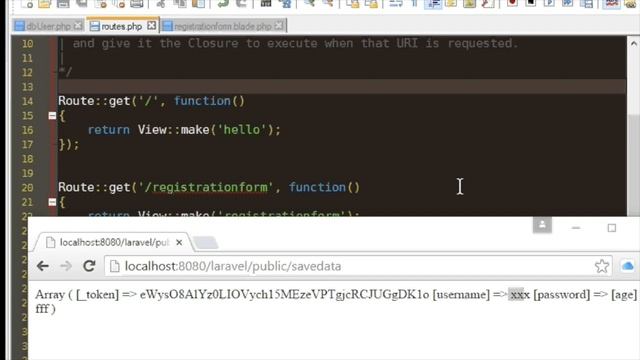Click the editor scrollbar up arrow
Image resolution: width=640 pixels, height=360 pixels.
[x=633, y=43]
